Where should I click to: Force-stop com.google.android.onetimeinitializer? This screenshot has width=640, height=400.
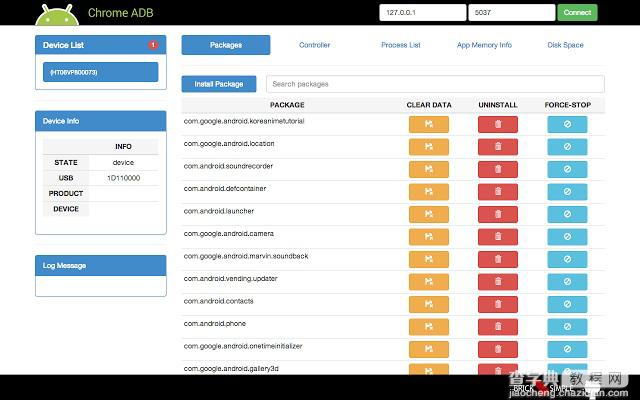(567, 349)
